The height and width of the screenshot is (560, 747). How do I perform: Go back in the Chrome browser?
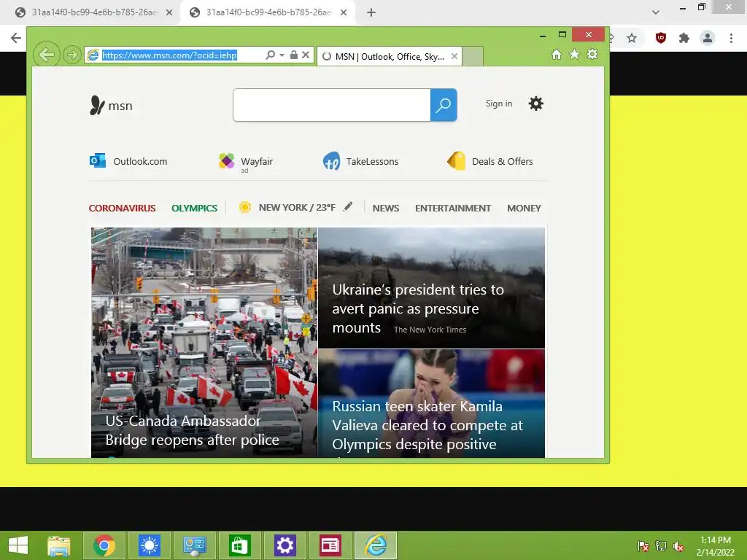click(16, 38)
